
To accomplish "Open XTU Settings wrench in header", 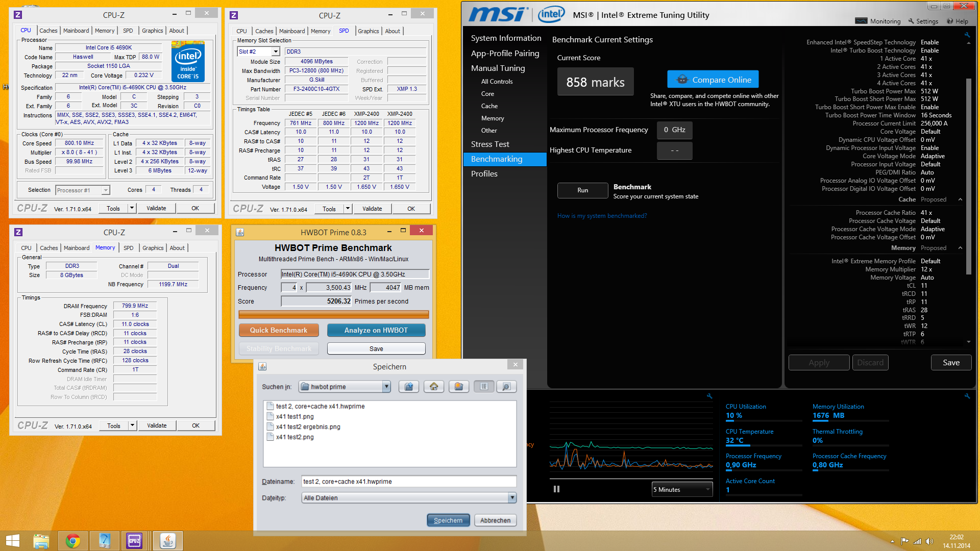I will [x=923, y=21].
